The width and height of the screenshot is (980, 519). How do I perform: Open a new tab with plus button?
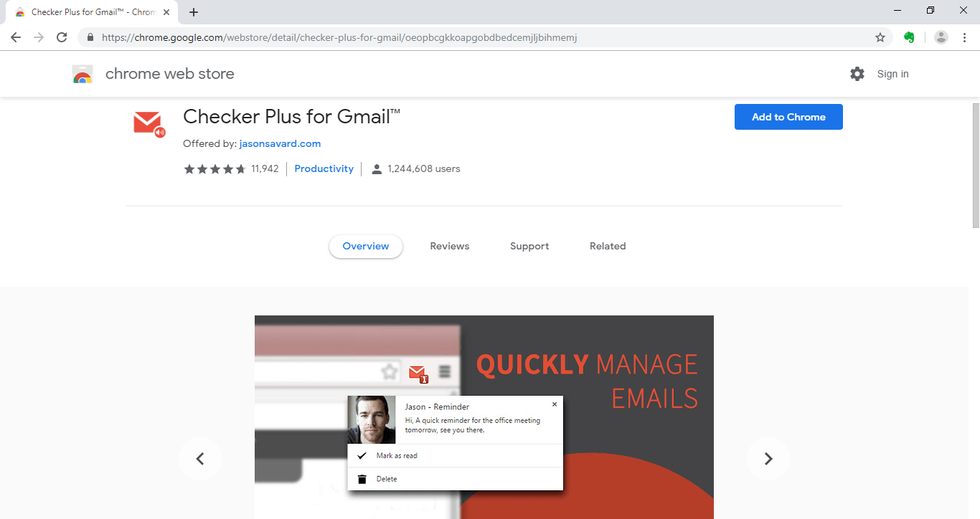(194, 12)
